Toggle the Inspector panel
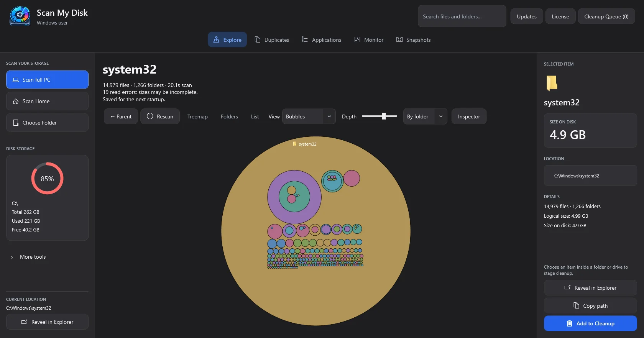The image size is (644, 338). (469, 116)
